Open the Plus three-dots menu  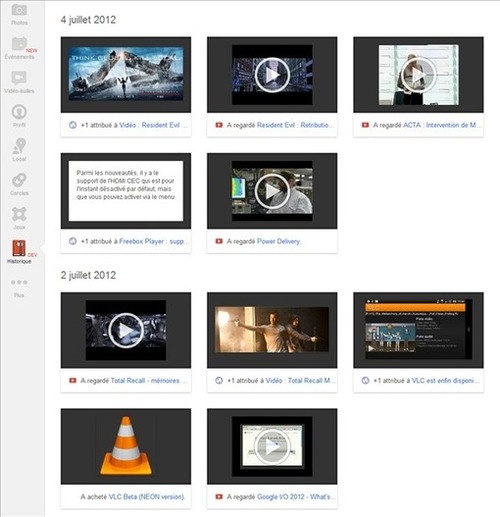pos(19,282)
